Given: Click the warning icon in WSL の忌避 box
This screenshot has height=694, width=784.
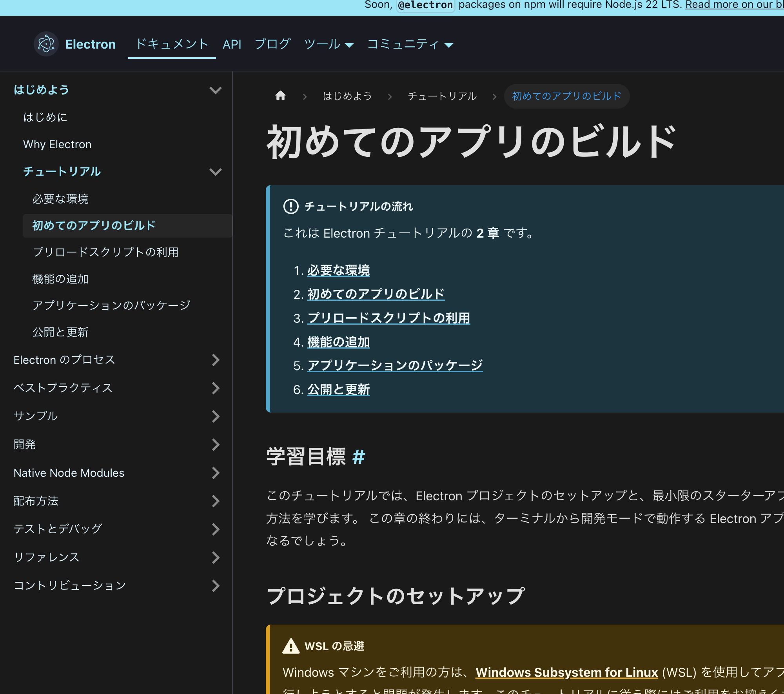Looking at the screenshot, I should coord(290,646).
